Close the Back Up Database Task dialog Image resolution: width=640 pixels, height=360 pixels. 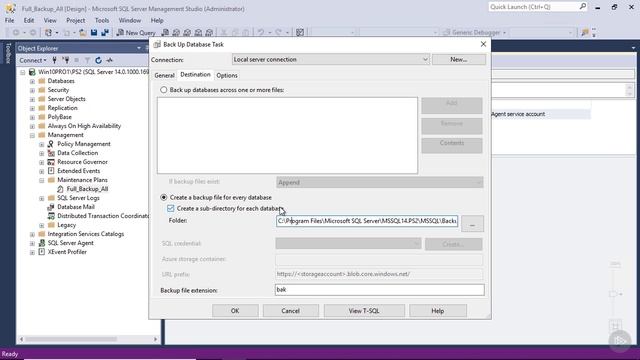point(483,44)
